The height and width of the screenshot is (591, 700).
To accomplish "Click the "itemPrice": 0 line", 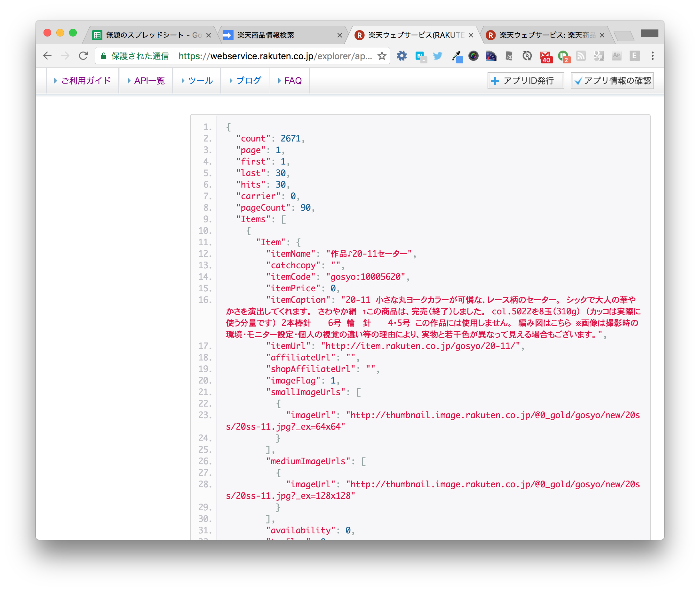I will (x=303, y=288).
